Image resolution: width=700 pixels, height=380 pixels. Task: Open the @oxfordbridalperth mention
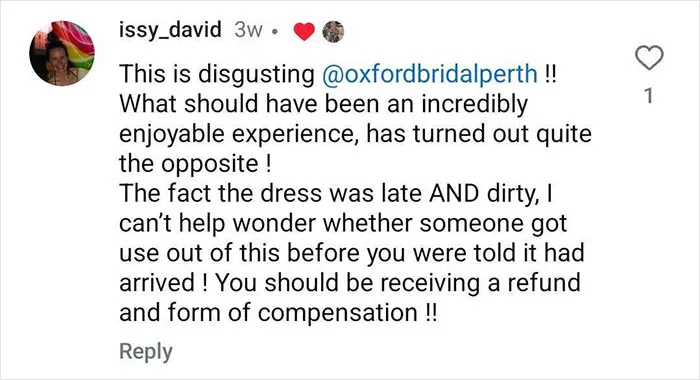(429, 74)
